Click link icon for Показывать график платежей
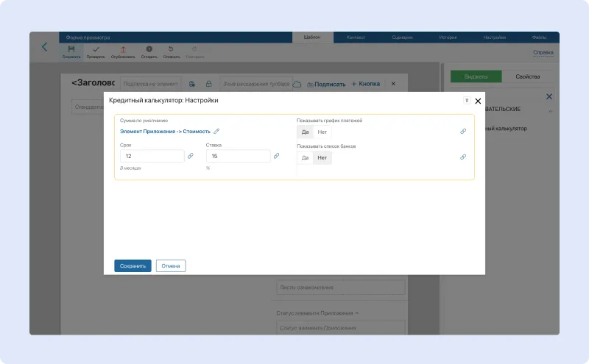The height and width of the screenshot is (364, 589). [x=463, y=132]
